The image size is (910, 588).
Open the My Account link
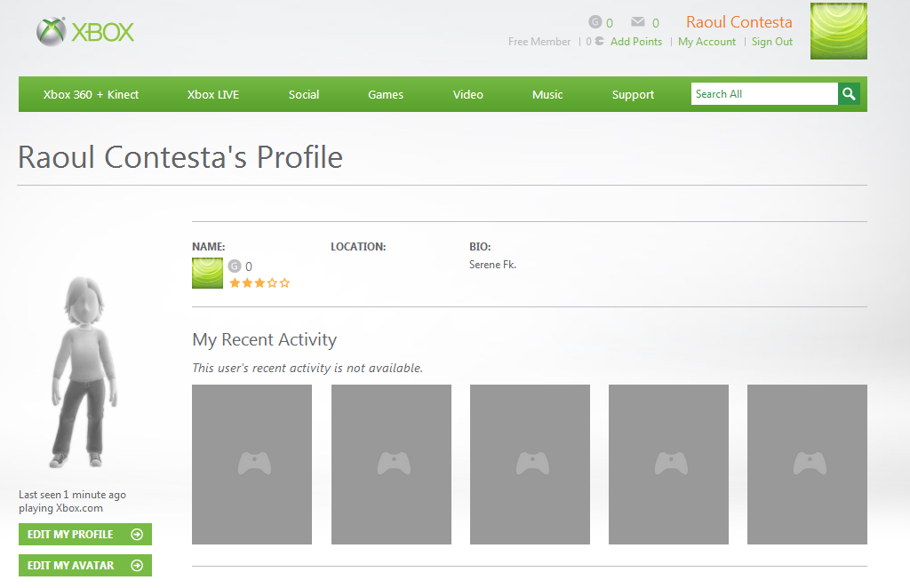click(706, 42)
